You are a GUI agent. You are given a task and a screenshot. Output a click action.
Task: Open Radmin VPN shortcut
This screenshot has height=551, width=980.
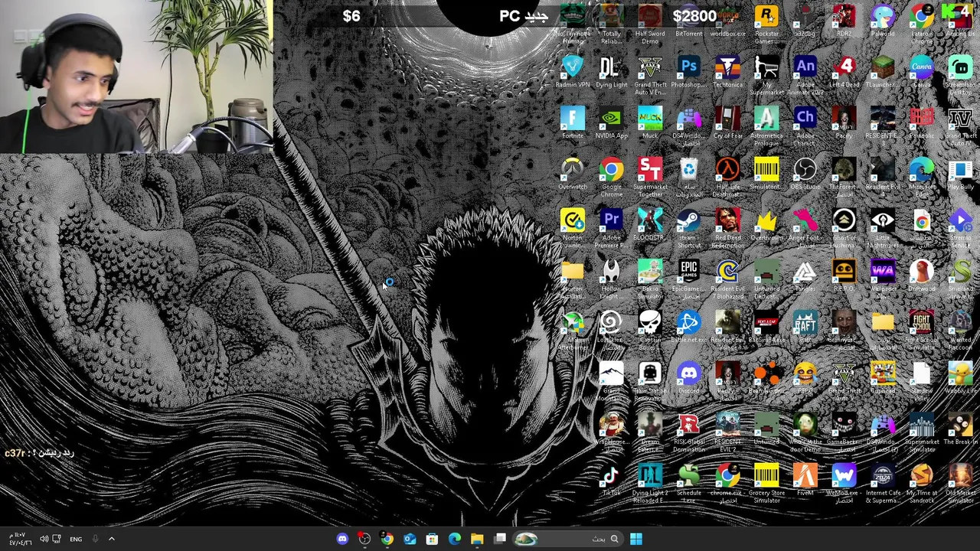[x=573, y=73]
